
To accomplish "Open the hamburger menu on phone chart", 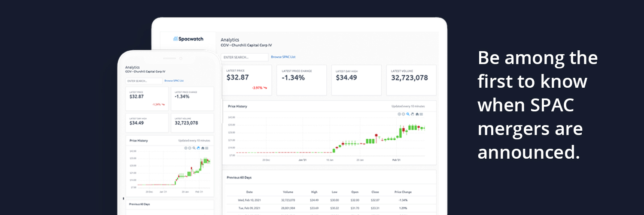I will [x=207, y=148].
